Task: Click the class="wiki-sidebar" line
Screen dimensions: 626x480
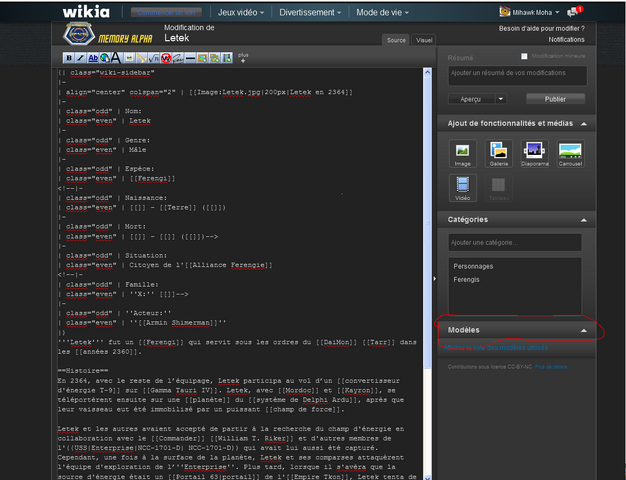Action: (106, 73)
